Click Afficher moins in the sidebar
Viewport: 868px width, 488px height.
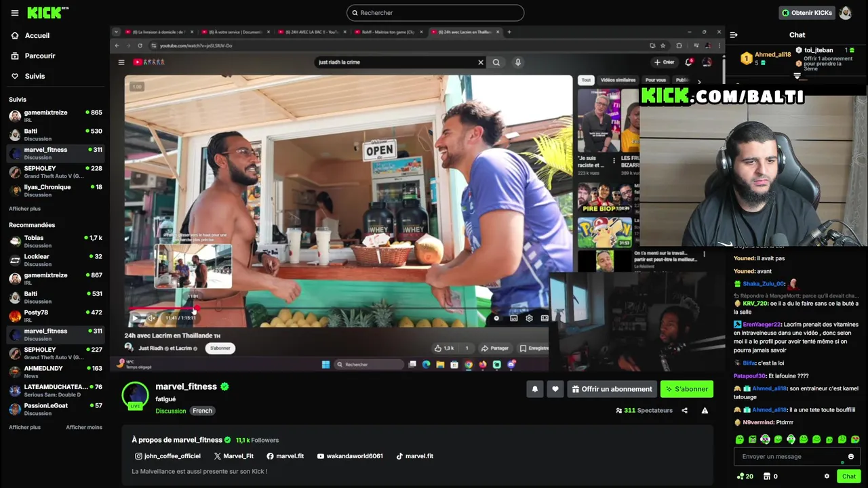tap(84, 428)
